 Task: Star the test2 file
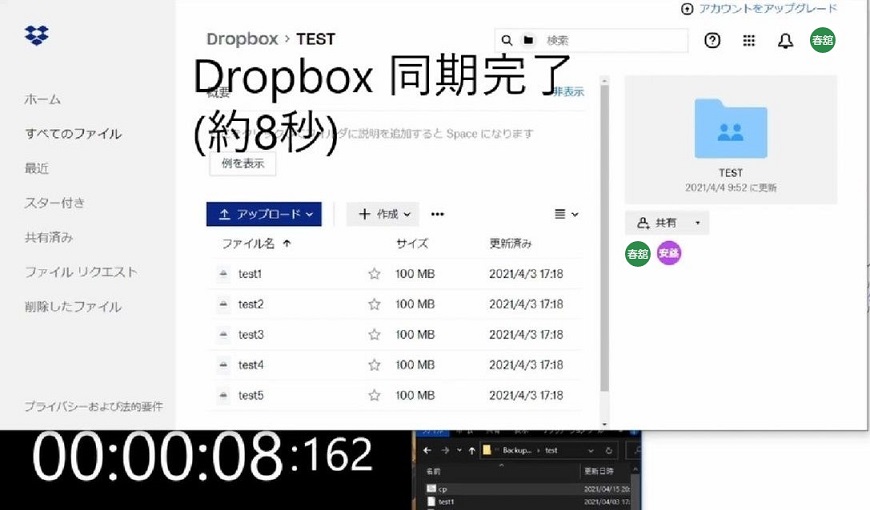click(x=375, y=304)
